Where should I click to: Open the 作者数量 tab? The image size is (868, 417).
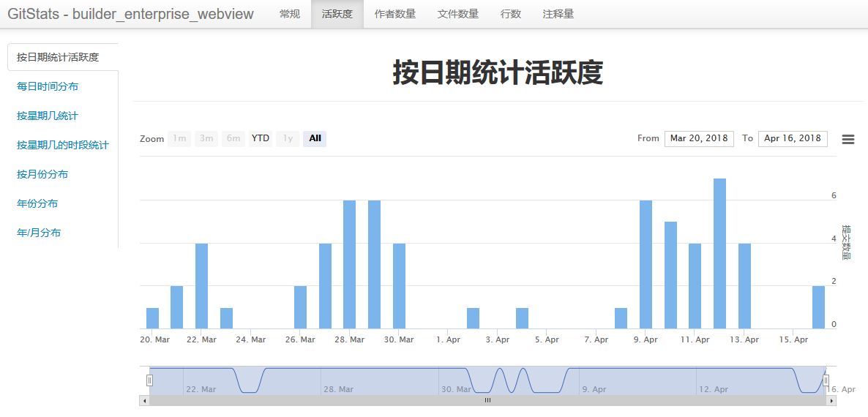coord(394,14)
